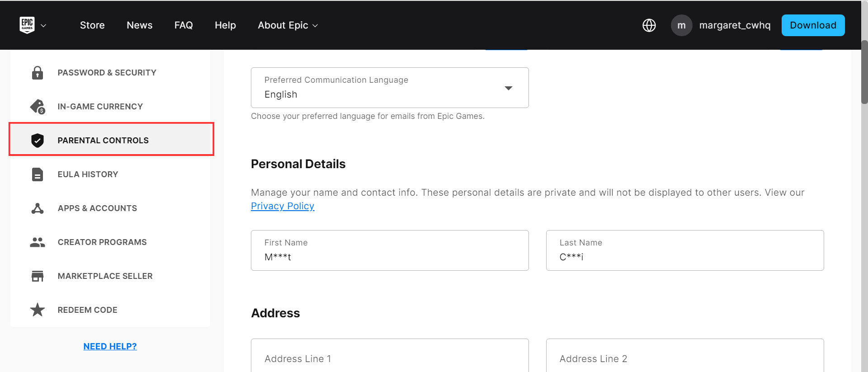Open the Privacy Policy link

tap(283, 206)
